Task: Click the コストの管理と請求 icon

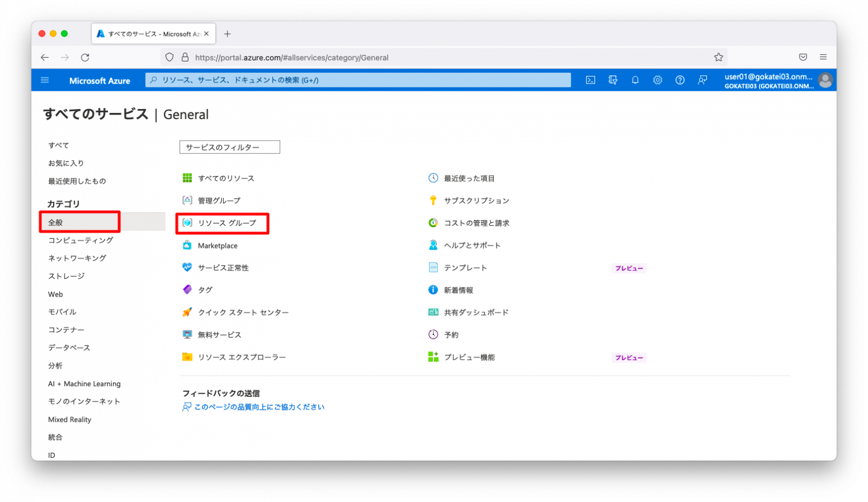Action: tap(433, 223)
